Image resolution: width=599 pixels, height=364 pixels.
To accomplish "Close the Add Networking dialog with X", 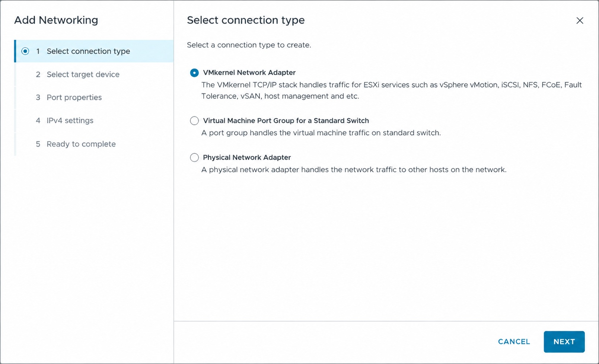I will [x=580, y=20].
